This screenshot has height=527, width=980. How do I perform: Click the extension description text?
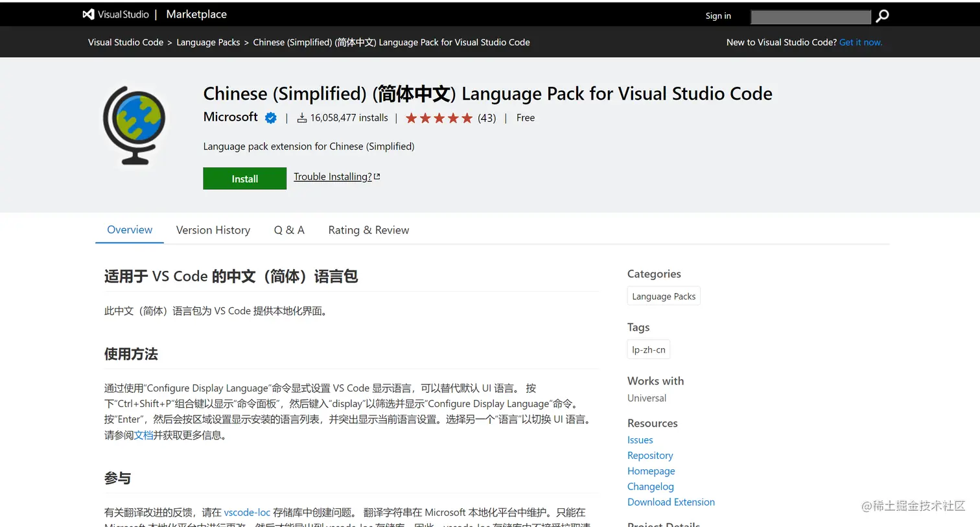click(x=309, y=146)
